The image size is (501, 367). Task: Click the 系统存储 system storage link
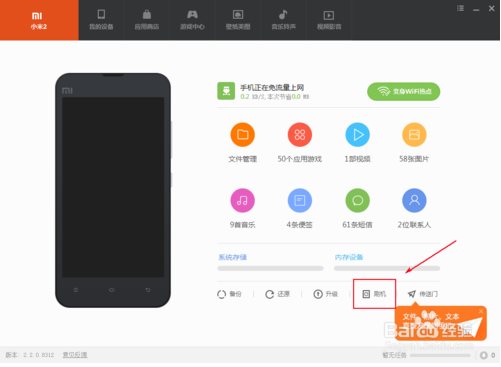[232, 257]
